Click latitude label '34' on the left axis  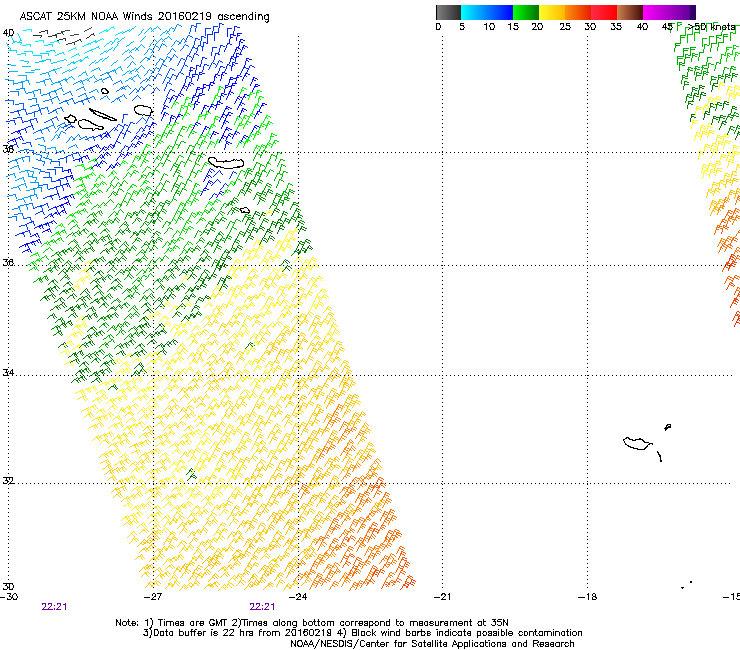[8, 373]
